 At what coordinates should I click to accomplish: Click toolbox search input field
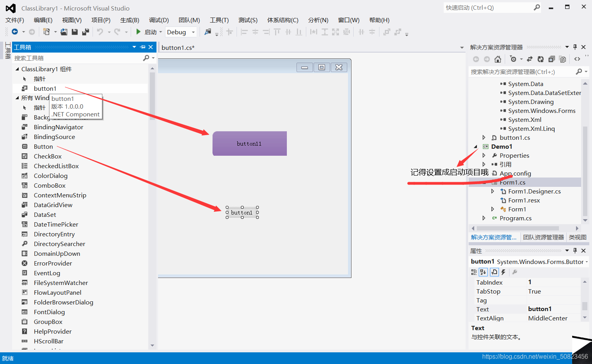tap(78, 58)
